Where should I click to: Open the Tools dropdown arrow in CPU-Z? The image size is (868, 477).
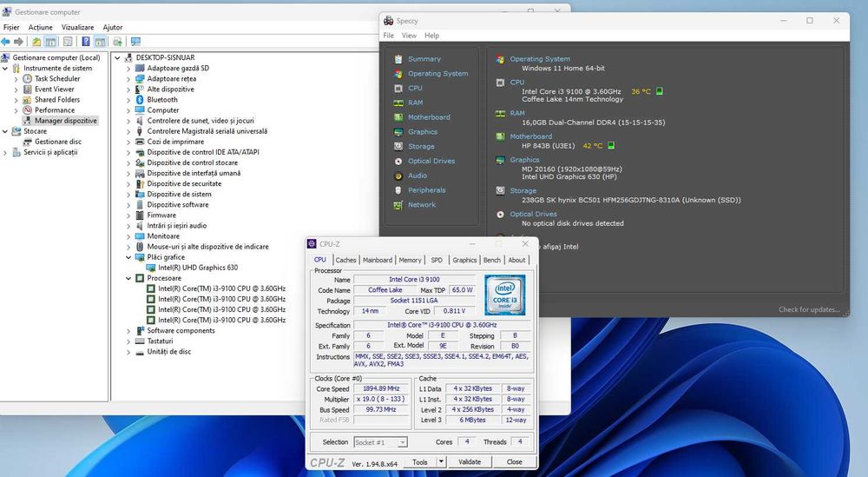tap(441, 461)
